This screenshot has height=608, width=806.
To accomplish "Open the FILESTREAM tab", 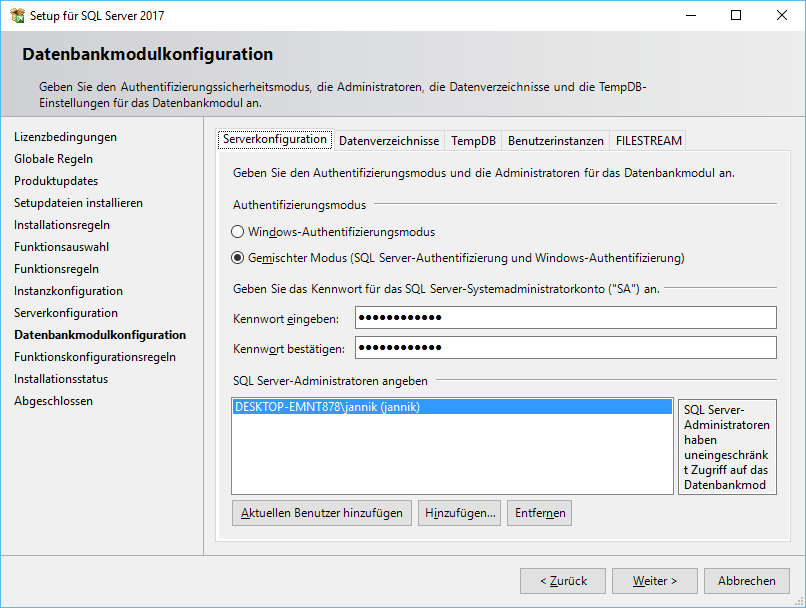I will pos(648,141).
